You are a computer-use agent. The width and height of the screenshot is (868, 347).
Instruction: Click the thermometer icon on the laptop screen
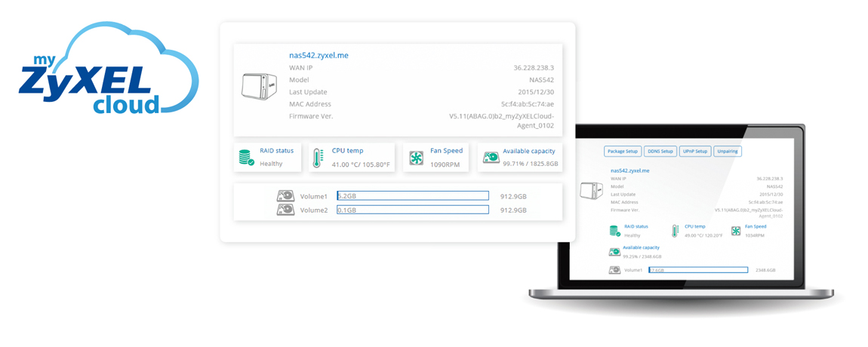(x=676, y=231)
